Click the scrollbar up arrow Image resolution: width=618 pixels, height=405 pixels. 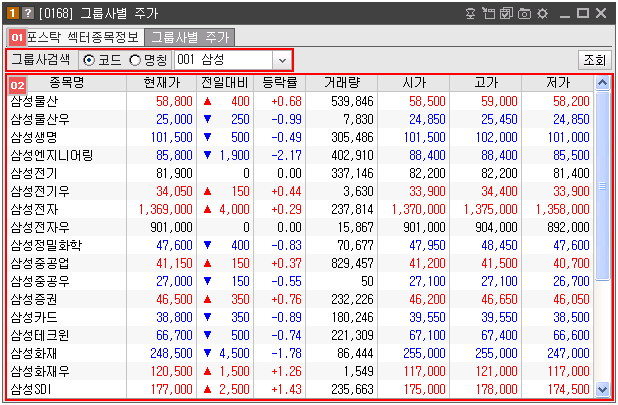(602, 83)
